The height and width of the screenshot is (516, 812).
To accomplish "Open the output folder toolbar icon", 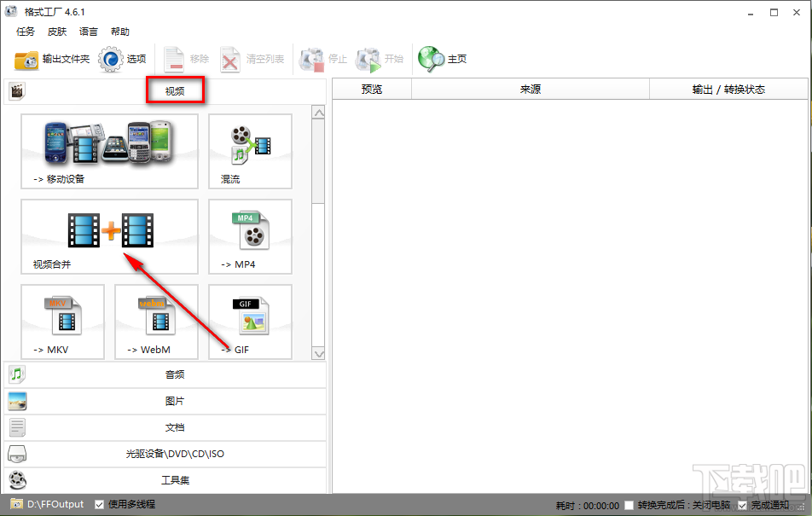I will [x=26, y=60].
